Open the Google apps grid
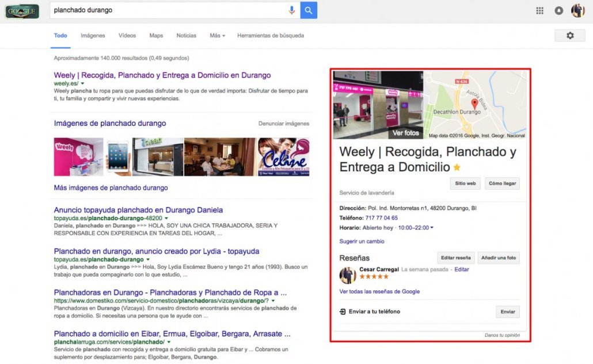Screen dimensions: 593x364 pos(539,10)
